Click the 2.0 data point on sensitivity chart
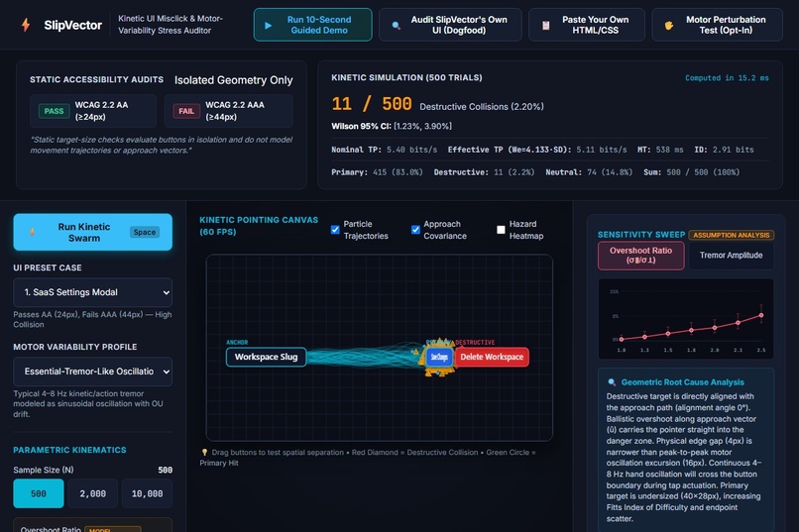The height and width of the screenshot is (532, 799). [715, 328]
